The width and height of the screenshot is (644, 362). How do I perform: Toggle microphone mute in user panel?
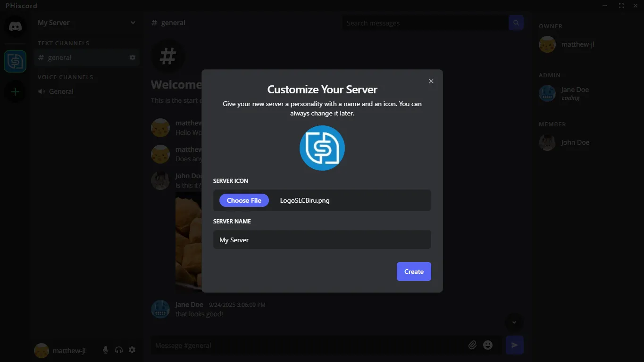(x=106, y=350)
